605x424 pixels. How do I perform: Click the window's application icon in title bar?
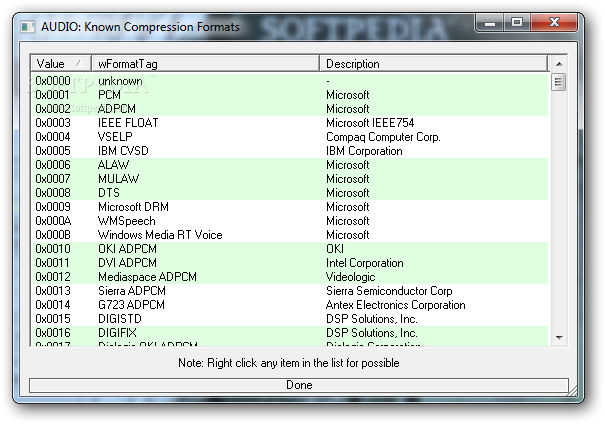click(x=27, y=27)
